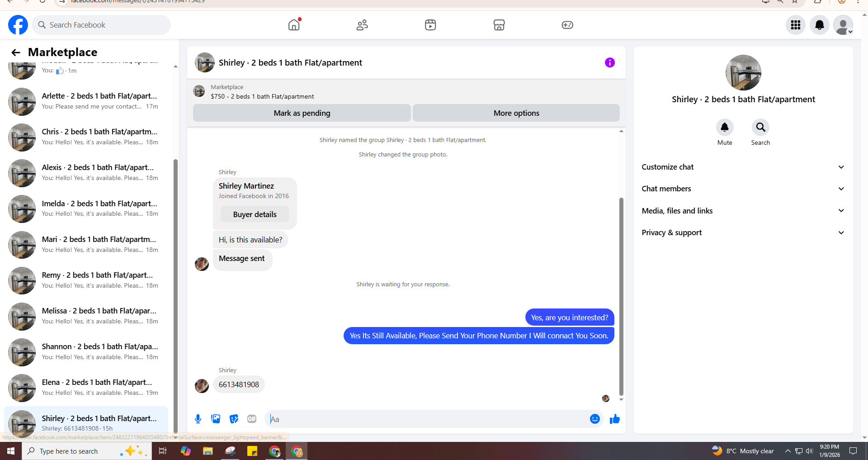Viewport: 868px width, 460px height.
Task: Mute the Shirley conversation
Action: 725,128
